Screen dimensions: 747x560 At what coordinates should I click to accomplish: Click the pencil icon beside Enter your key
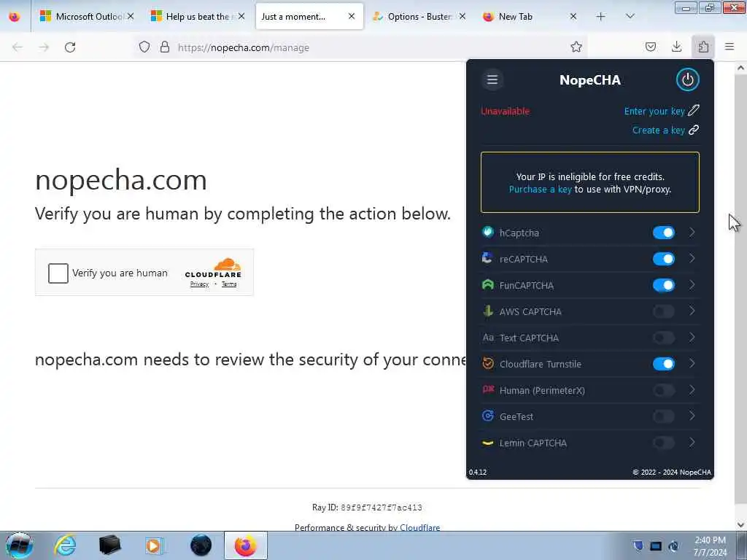694,111
